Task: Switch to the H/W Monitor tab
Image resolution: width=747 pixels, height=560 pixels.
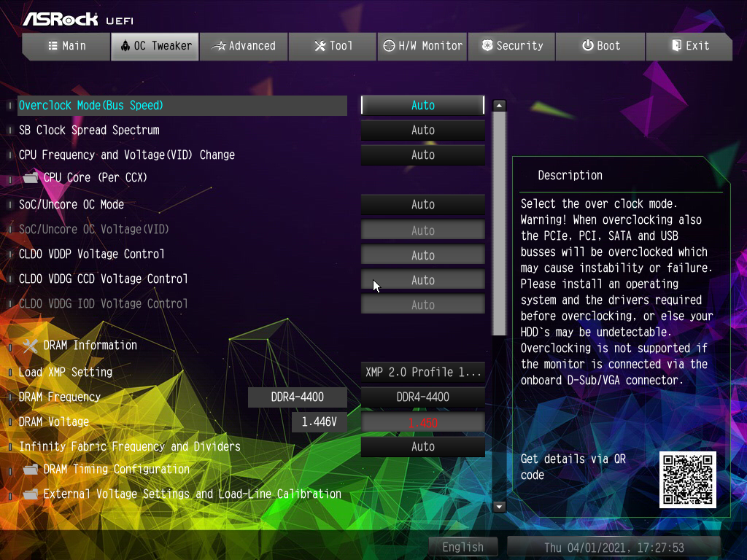Action: click(x=422, y=46)
